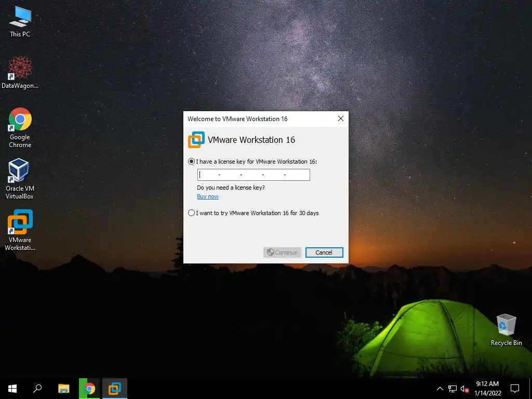Select VMware Workstation taskbar button
This screenshot has height=399, width=532.
point(115,389)
